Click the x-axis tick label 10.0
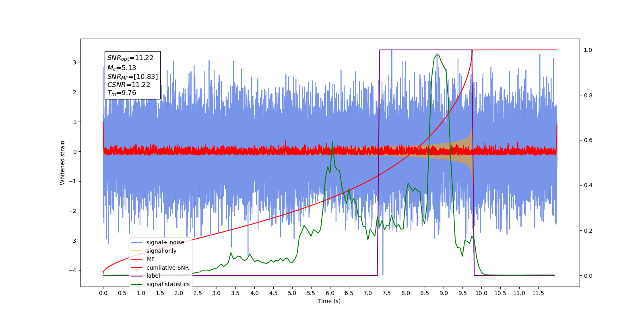Screen dimensions: 644x322 [481, 293]
